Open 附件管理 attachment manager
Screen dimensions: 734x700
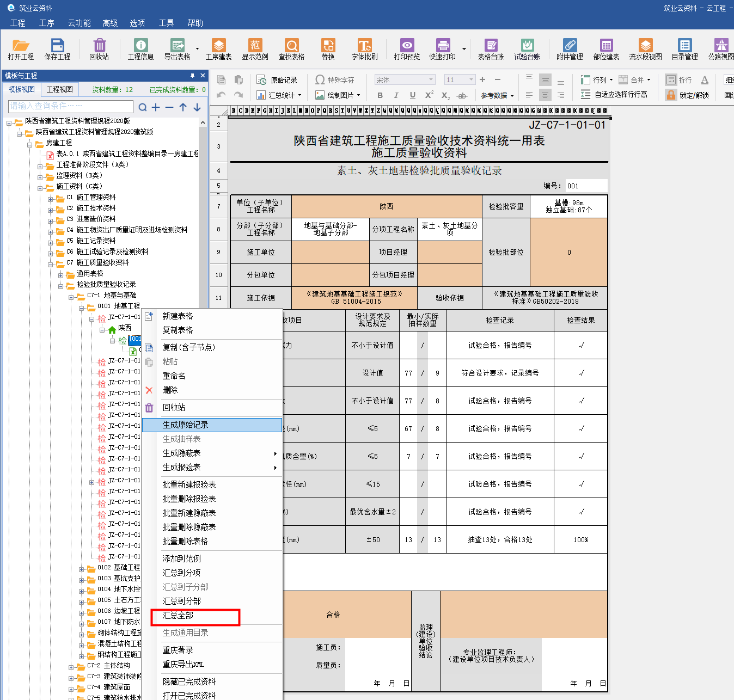tap(570, 49)
